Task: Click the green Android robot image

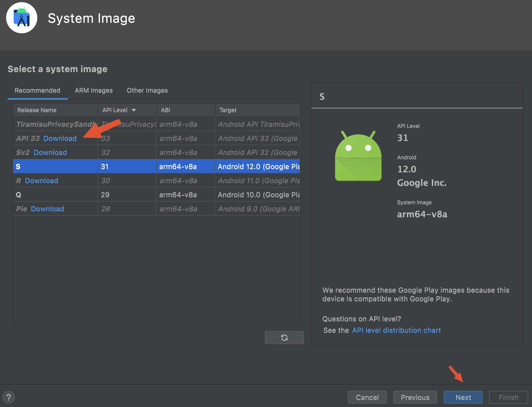Action: point(358,156)
